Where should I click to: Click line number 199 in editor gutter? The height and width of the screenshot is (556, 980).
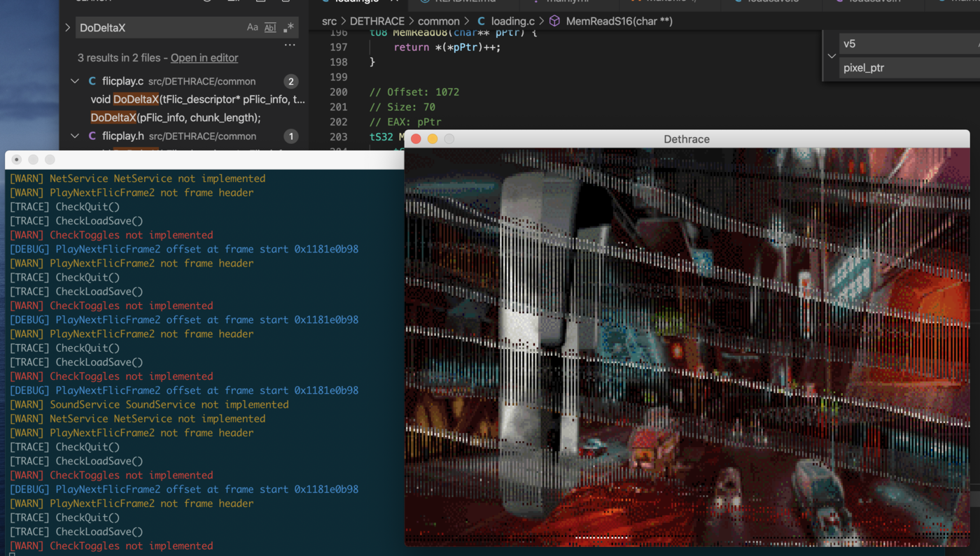[339, 77]
